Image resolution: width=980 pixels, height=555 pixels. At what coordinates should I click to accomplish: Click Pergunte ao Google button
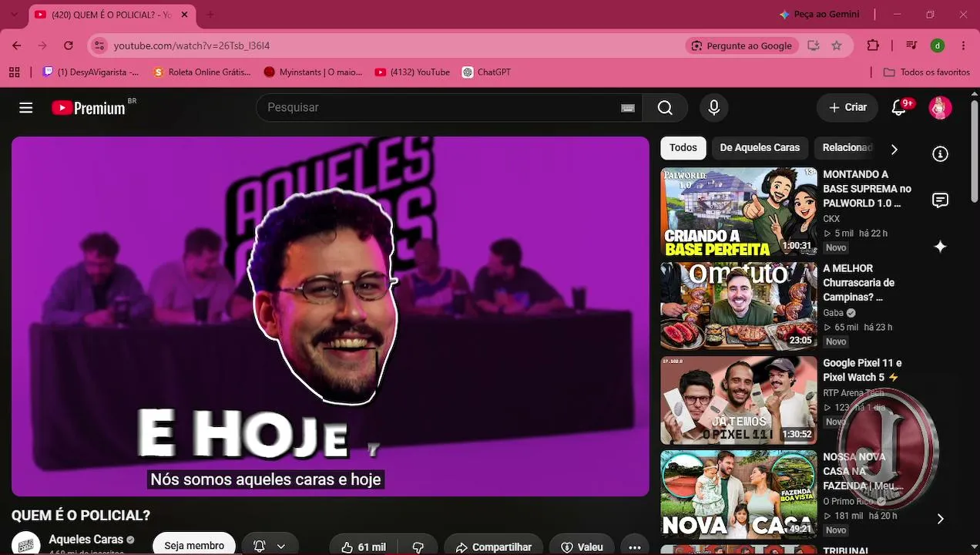point(741,45)
